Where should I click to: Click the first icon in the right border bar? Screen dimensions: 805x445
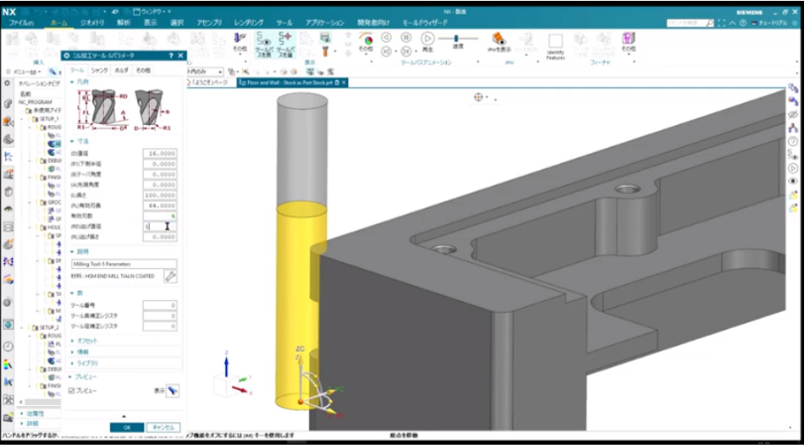[793, 88]
